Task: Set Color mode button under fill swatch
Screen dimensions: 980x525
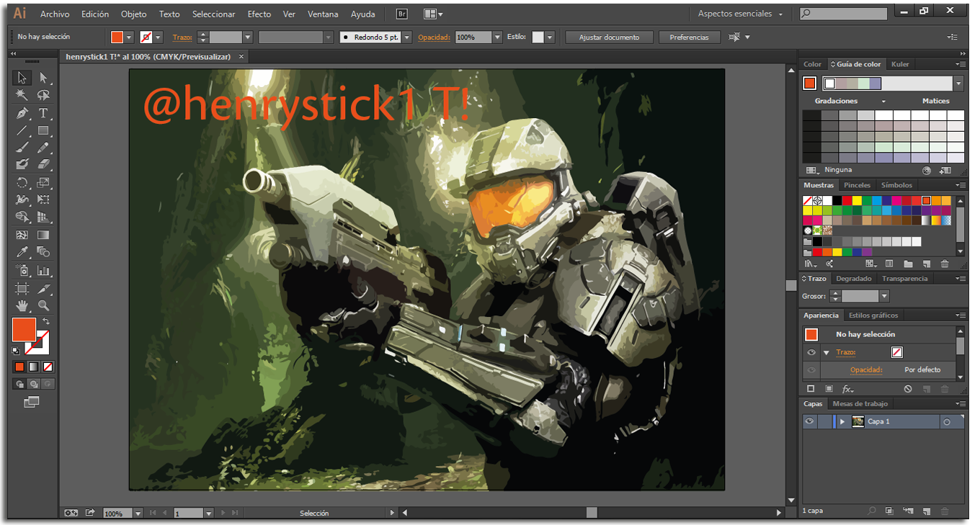Action: tap(19, 367)
